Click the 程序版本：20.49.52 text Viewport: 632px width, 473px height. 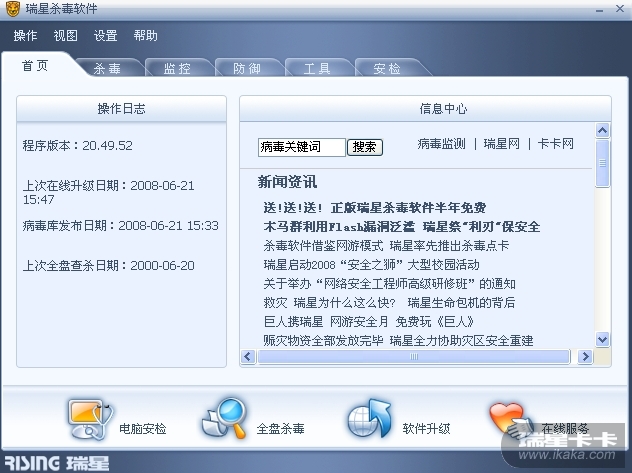tap(77, 145)
